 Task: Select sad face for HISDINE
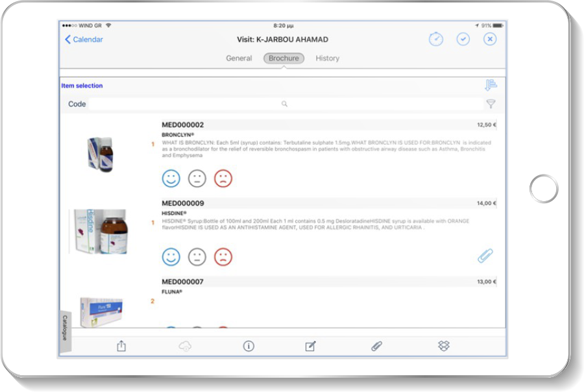coord(223,257)
